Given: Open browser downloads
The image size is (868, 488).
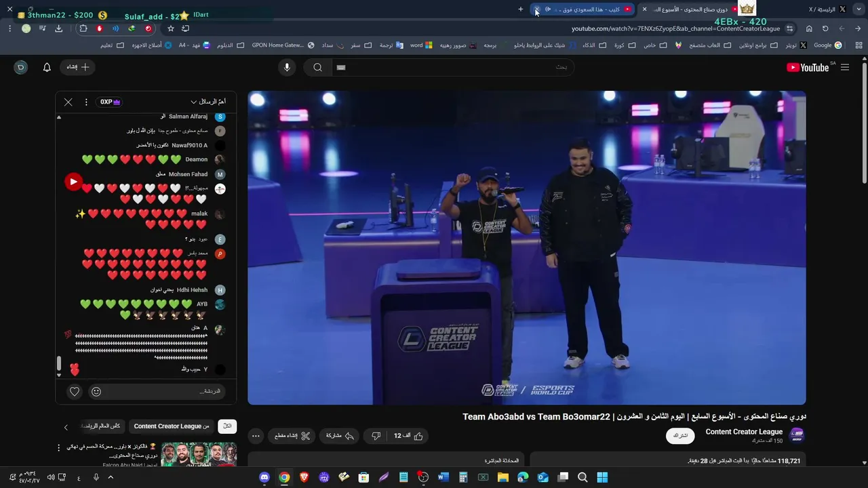Looking at the screenshot, I should (58, 28).
